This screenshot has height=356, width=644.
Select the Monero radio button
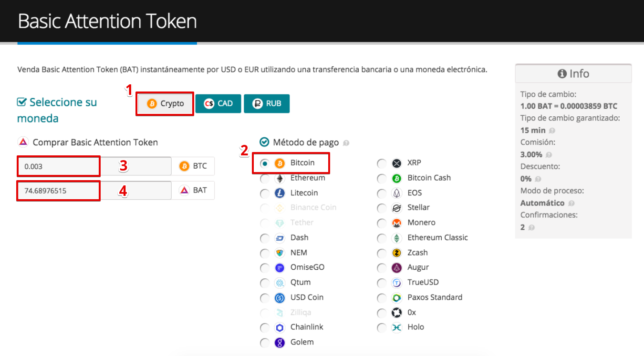[382, 223]
